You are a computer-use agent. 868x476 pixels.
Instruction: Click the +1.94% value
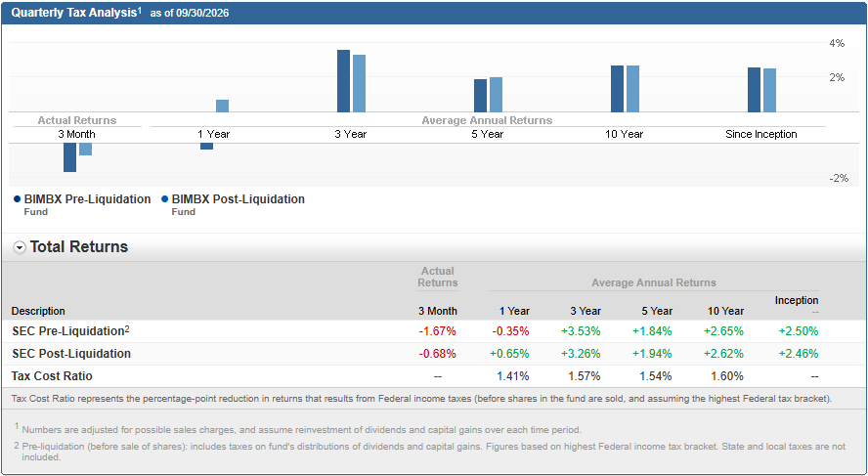click(x=652, y=354)
